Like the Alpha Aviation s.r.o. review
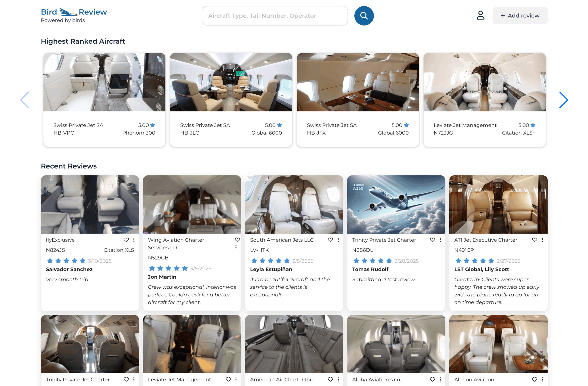 pyautogui.click(x=432, y=379)
